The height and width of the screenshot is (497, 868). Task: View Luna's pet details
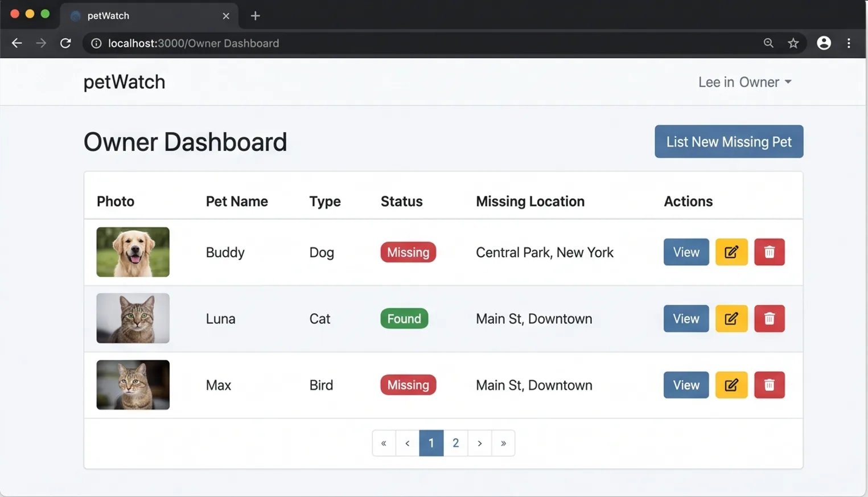(686, 319)
